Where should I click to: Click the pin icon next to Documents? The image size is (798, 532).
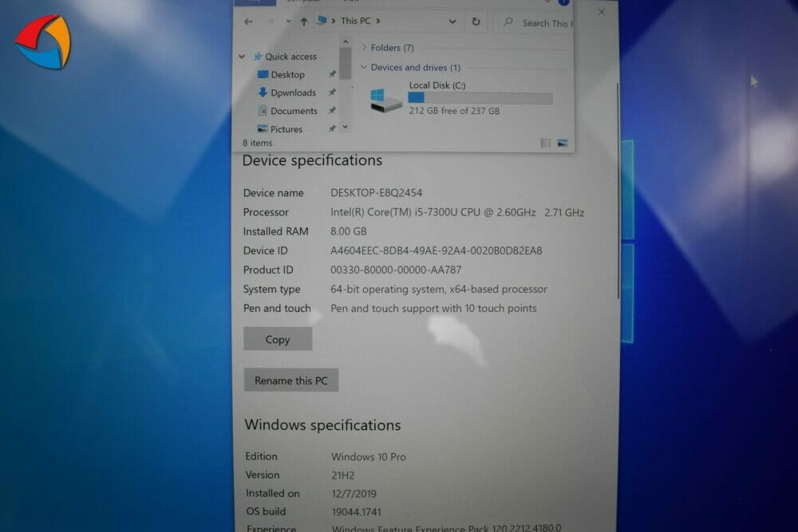click(x=332, y=110)
